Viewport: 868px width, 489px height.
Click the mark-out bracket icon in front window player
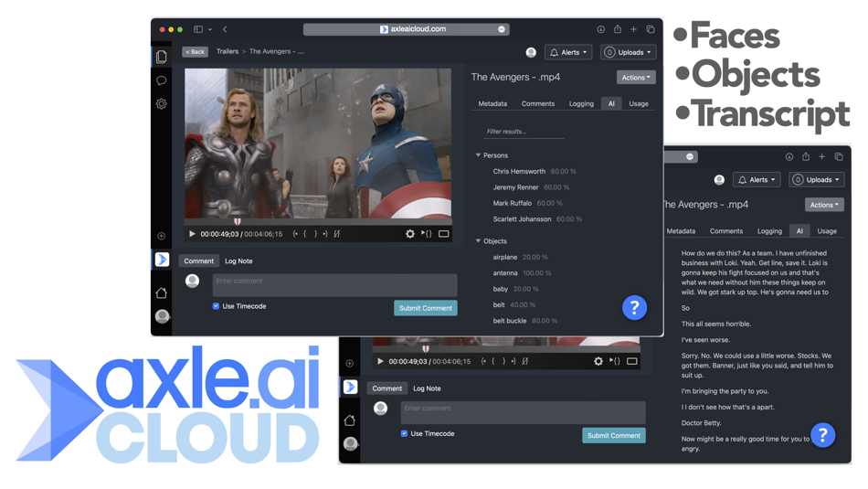[x=315, y=234]
